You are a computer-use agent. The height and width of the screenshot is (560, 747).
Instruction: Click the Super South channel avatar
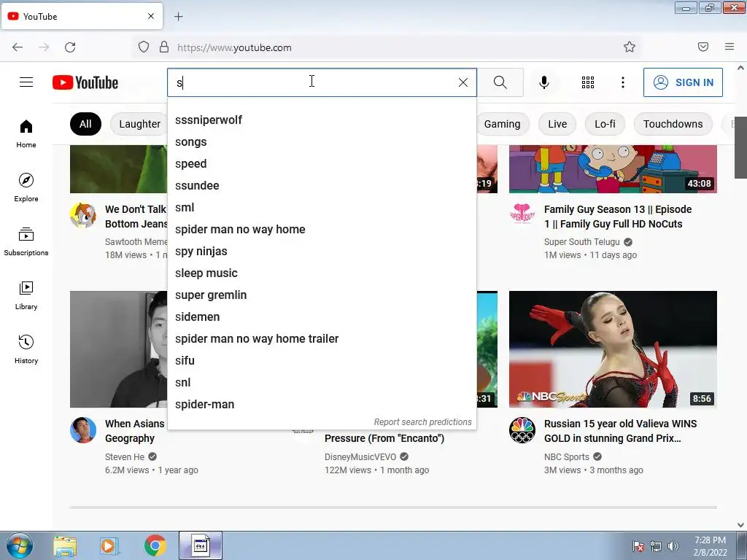tap(522, 215)
